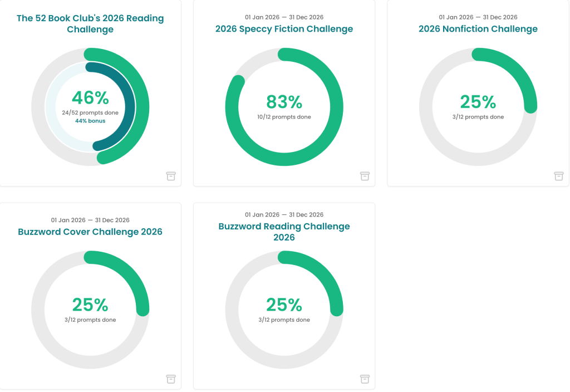
Task: Archive the 2026 Nonfiction Challenge
Action: click(559, 176)
